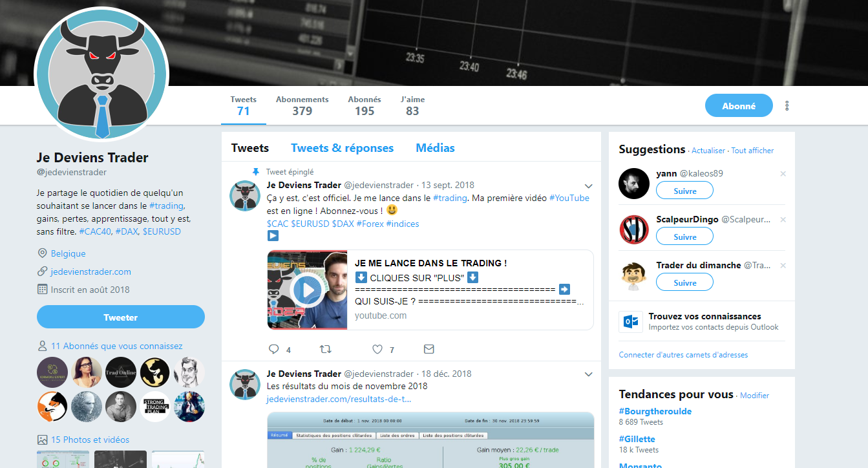Image resolution: width=868 pixels, height=468 pixels.
Task: Switch to Tweets & réponses tab
Action: (x=343, y=148)
